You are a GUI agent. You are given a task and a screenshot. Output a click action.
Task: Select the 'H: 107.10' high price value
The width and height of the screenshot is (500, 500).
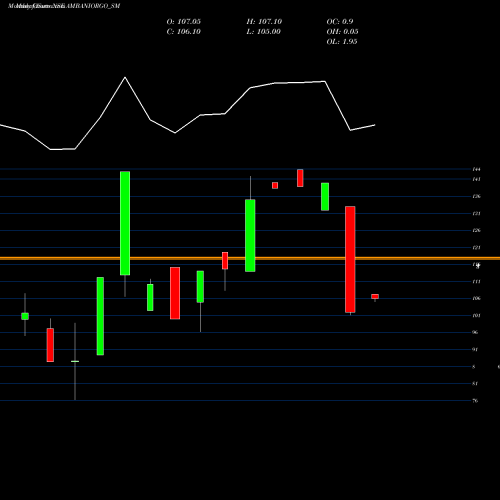(264, 22)
